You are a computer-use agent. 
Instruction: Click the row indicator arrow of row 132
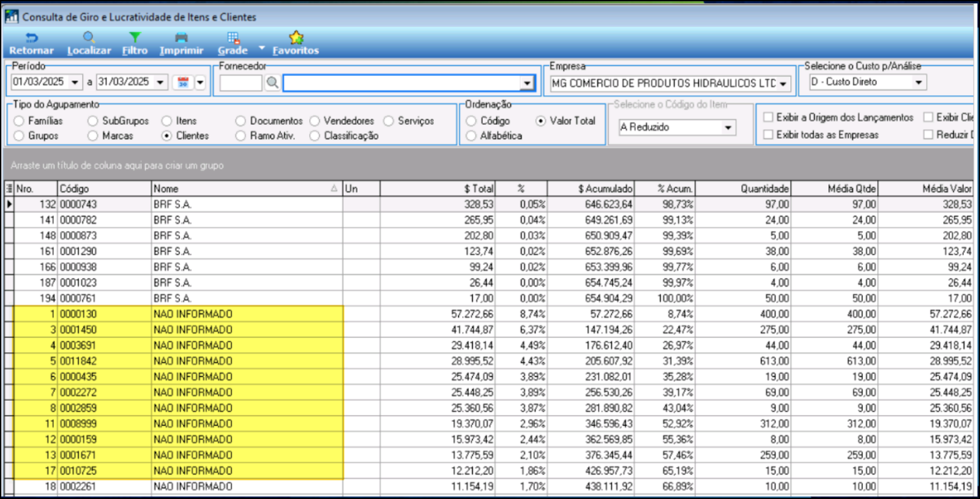pos(9,204)
